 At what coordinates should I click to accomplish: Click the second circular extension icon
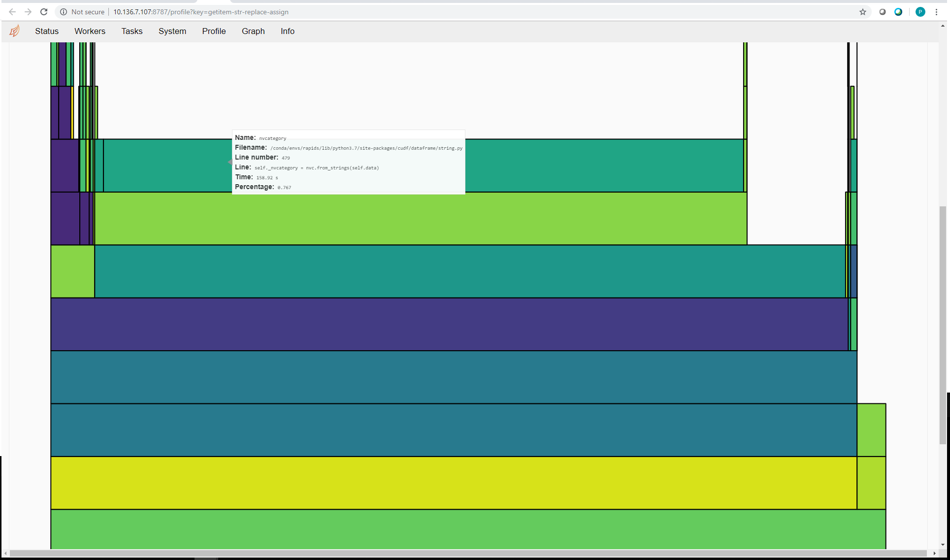(x=898, y=12)
